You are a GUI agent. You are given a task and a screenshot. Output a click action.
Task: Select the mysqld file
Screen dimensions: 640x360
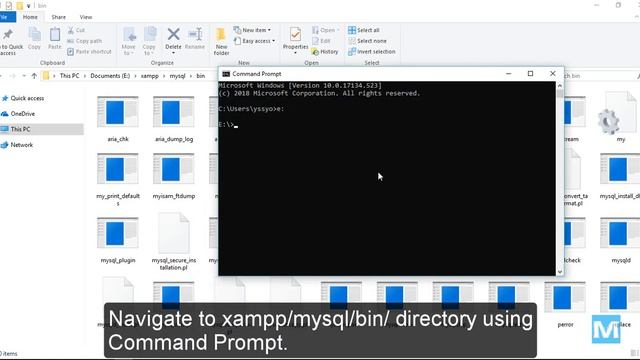(x=621, y=240)
